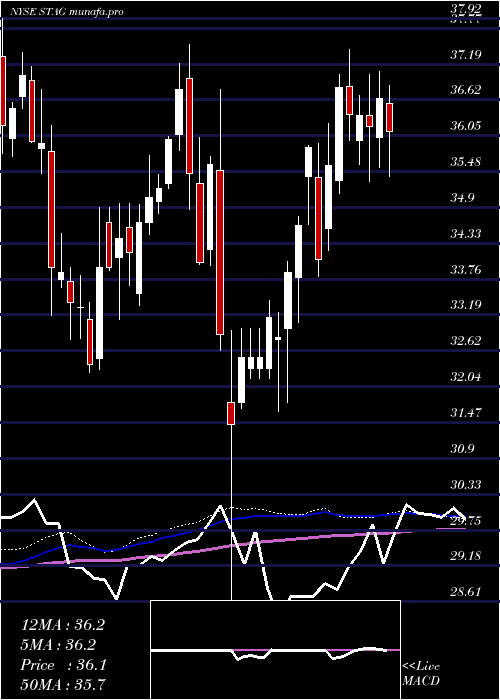Click inside the Live MACD mini chart
Image resolution: width=500 pixels, height=700 pixels.
275,650
